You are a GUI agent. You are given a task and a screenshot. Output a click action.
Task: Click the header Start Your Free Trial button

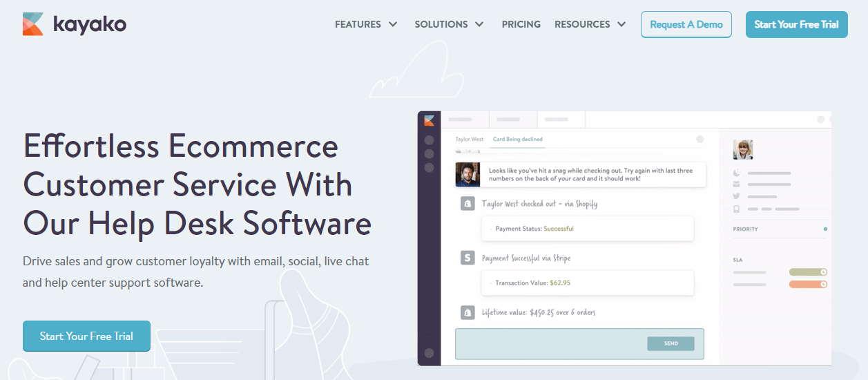(796, 24)
